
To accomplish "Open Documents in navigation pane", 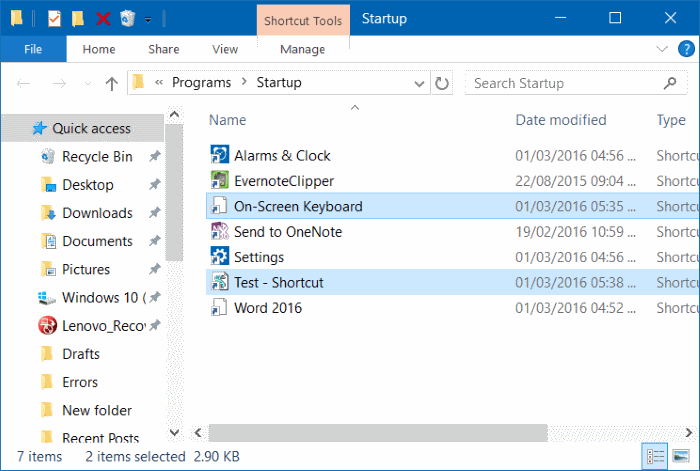I will [97, 241].
